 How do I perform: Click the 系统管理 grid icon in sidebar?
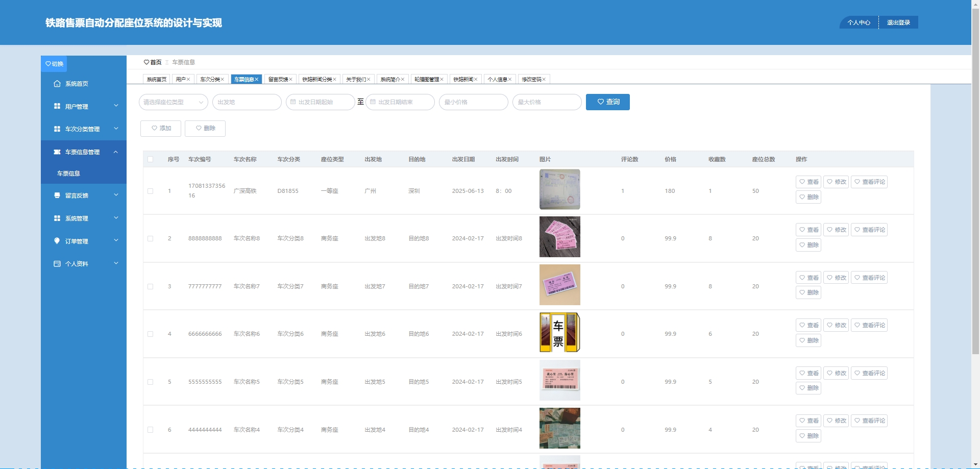57,218
